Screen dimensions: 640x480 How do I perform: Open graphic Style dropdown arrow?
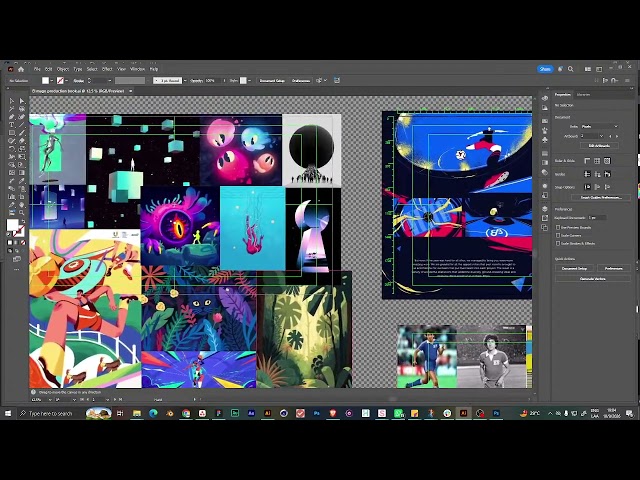249,80
